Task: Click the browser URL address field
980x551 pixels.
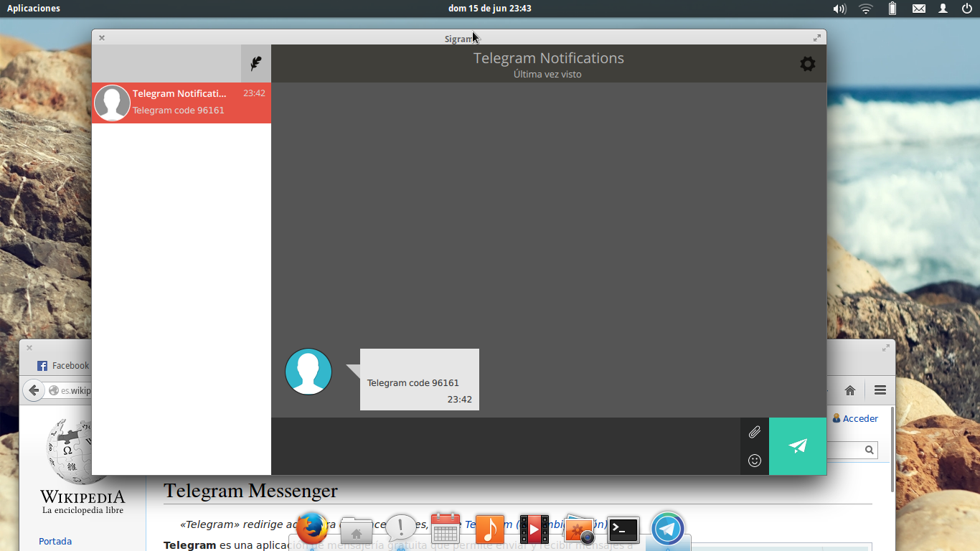Action: (x=70, y=391)
